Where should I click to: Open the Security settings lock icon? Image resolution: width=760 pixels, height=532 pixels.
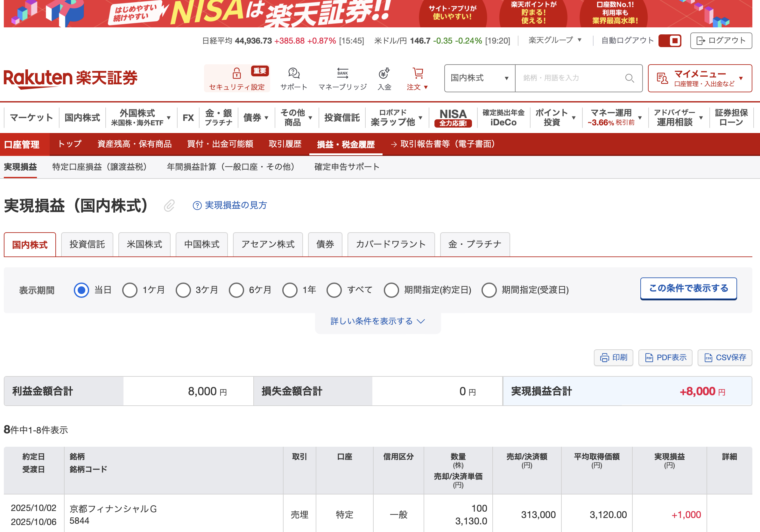(236, 73)
